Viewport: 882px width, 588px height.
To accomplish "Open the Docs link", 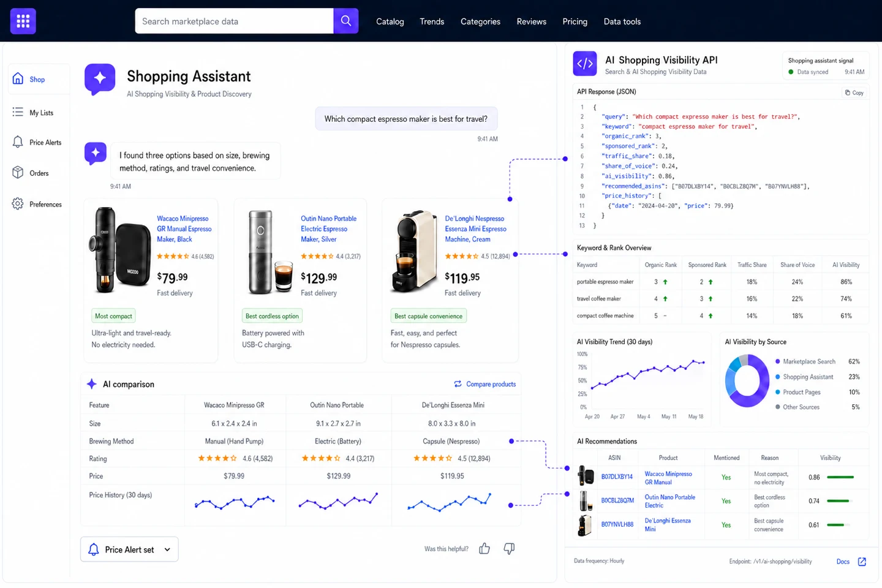I will 843,562.
